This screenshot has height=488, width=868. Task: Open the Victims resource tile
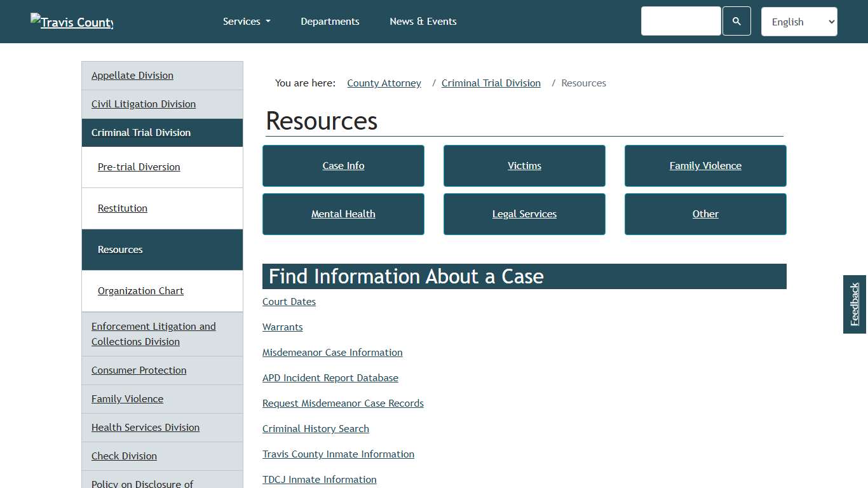[524, 165]
